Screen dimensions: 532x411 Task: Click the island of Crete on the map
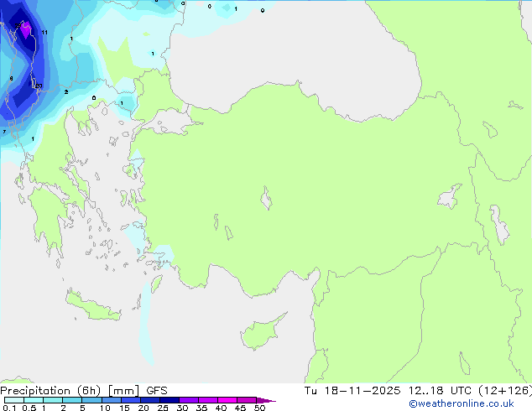[93, 306]
